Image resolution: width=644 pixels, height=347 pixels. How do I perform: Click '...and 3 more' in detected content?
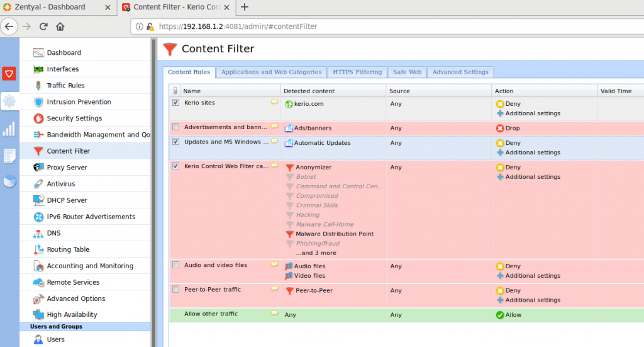(x=316, y=253)
